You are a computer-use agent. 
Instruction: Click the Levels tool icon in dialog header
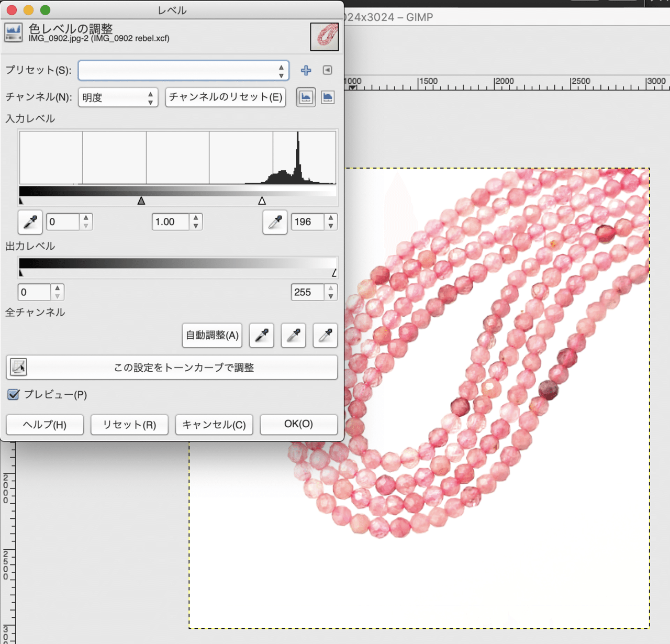(x=13, y=32)
